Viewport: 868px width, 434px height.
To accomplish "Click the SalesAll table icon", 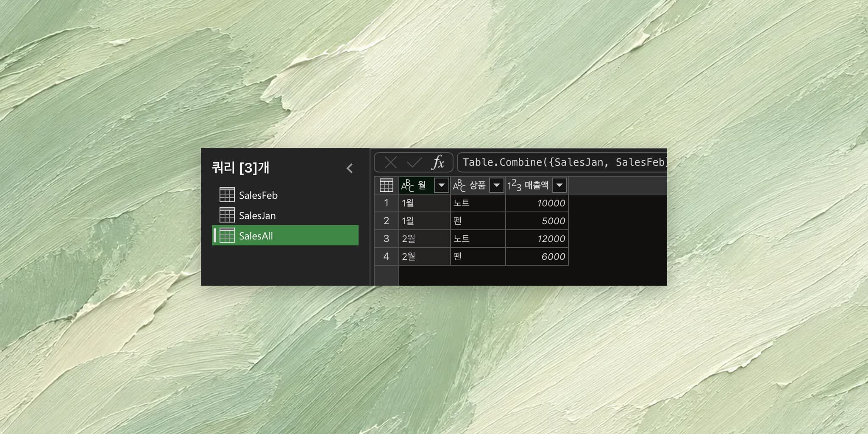I will pos(227,235).
